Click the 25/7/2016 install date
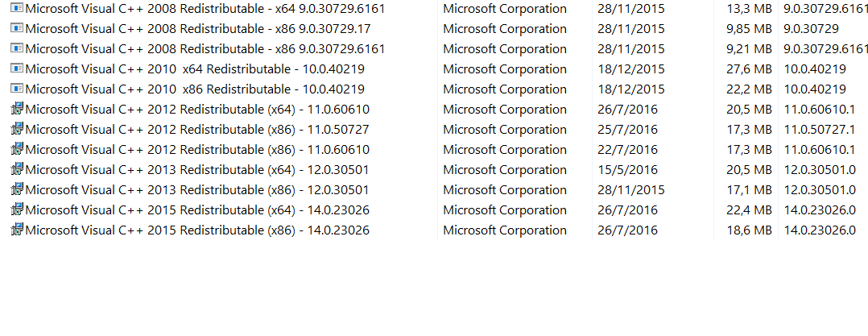Image resolution: width=868 pixels, height=336 pixels. (x=627, y=130)
